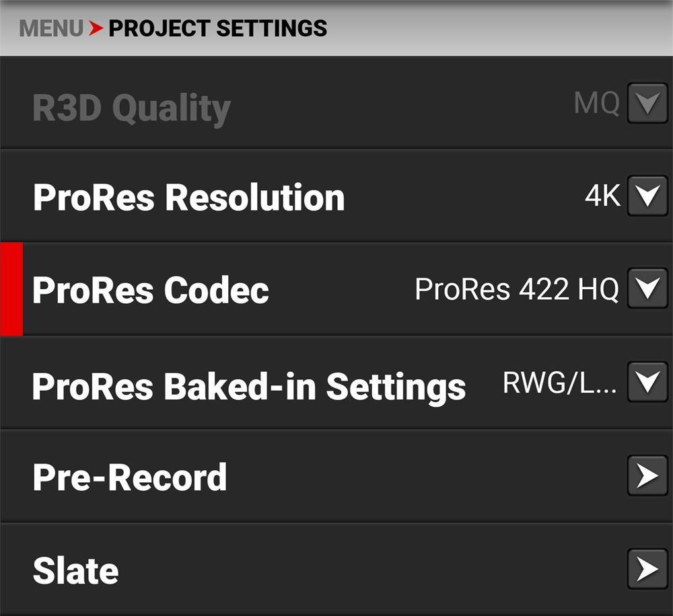Go back via the MENU breadcrumb
Viewport: 673px width, 616px height.
(51, 29)
